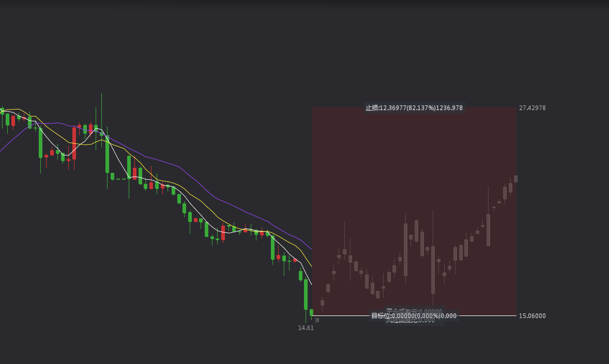Screen dimensions: 609x364
Task: Select the large green candle above 14.61
Action: [306, 294]
